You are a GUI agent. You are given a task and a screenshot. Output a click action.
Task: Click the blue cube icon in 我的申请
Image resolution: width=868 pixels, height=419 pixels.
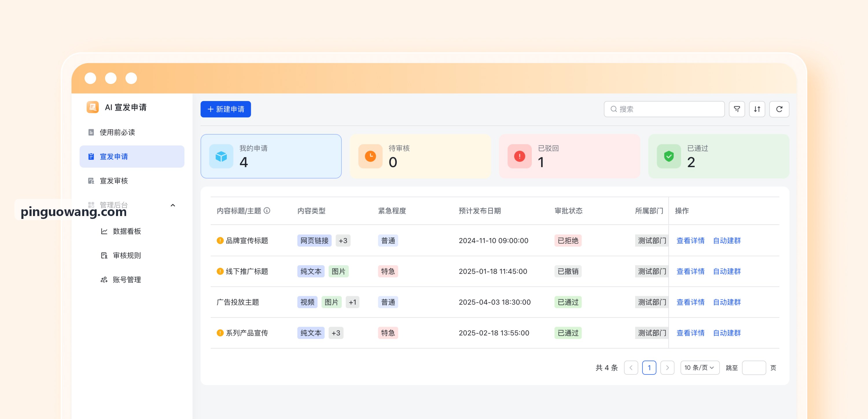click(x=221, y=156)
